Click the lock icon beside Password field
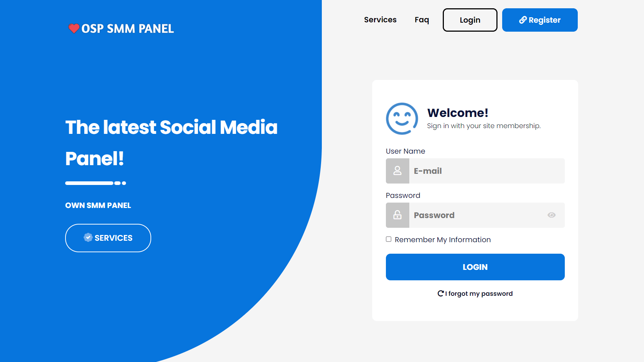644x362 pixels. pos(397,215)
